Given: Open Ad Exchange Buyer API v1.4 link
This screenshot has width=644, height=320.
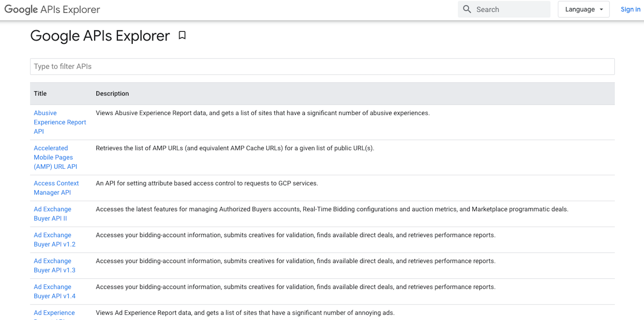Looking at the screenshot, I should click(55, 292).
